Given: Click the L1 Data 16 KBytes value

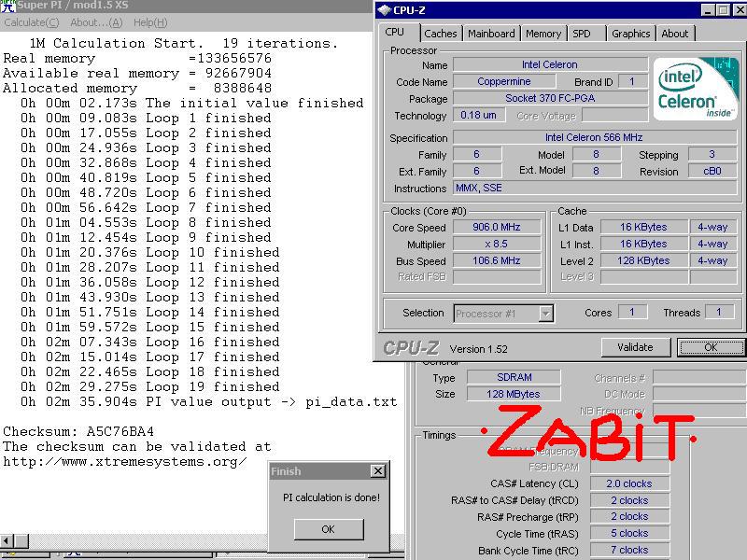Looking at the screenshot, I should pos(643,227).
